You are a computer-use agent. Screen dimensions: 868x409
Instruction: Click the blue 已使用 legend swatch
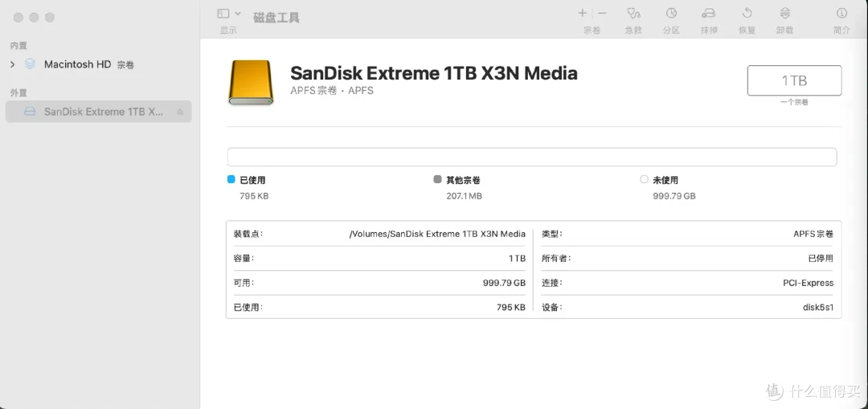[231, 179]
